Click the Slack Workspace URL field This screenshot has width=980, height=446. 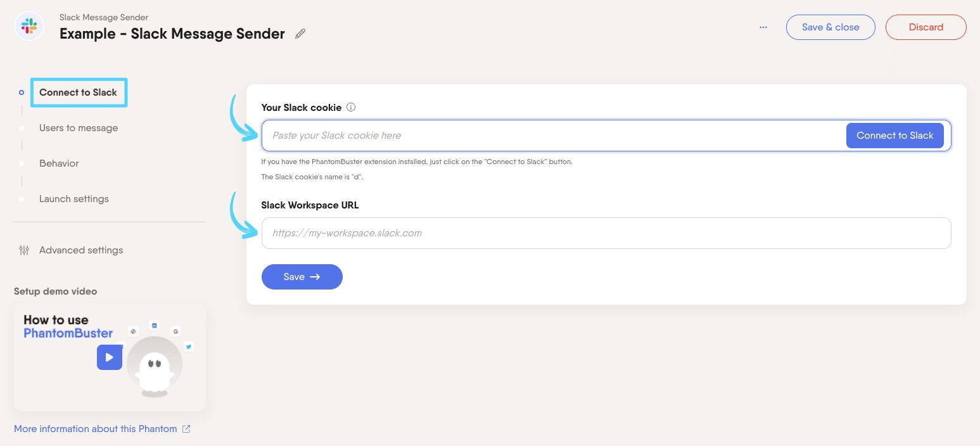point(606,233)
